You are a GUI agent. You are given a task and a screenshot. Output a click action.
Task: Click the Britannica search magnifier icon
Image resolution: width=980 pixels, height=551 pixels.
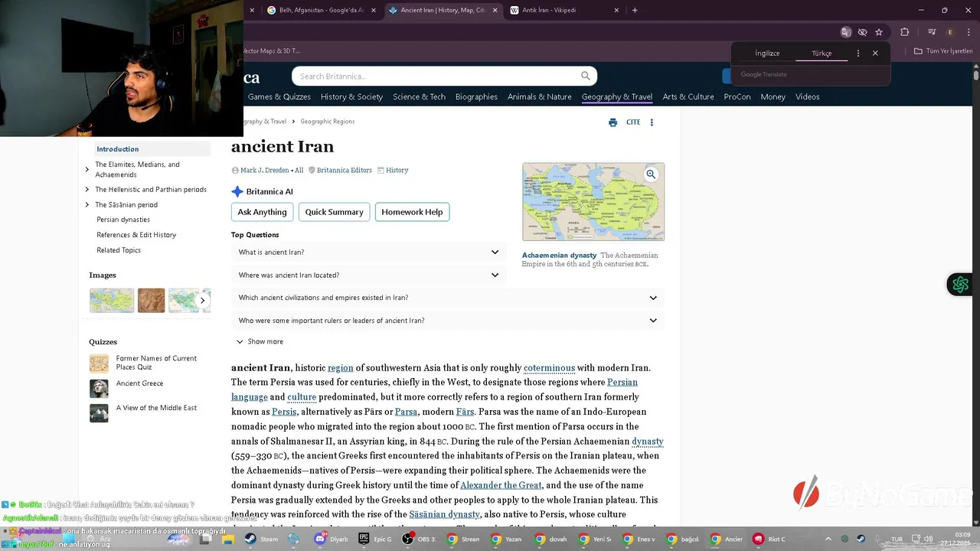[586, 76]
